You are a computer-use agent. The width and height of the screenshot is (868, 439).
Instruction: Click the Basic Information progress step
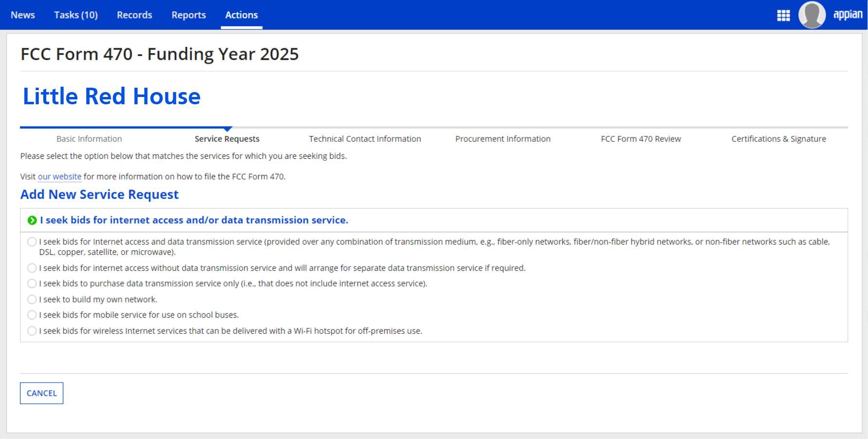89,139
